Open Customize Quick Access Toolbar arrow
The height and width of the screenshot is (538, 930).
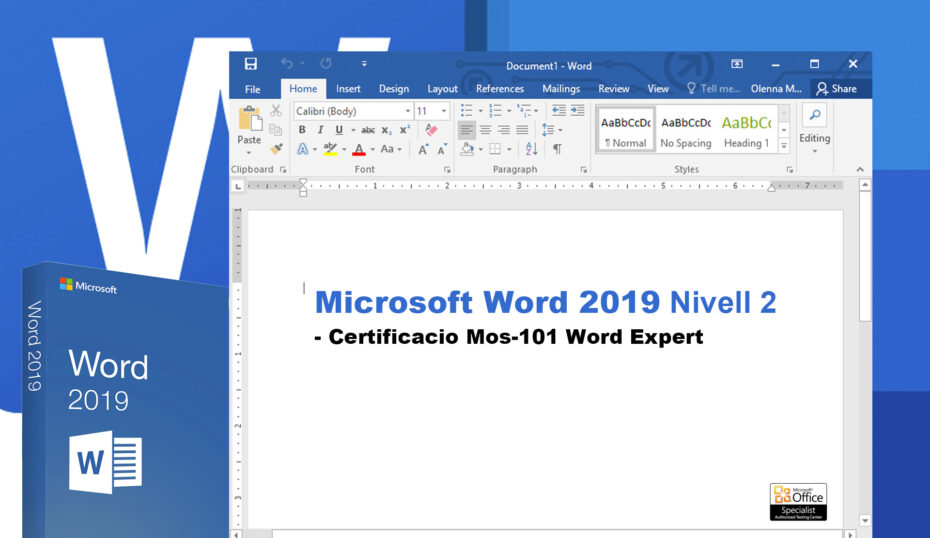[x=364, y=63]
